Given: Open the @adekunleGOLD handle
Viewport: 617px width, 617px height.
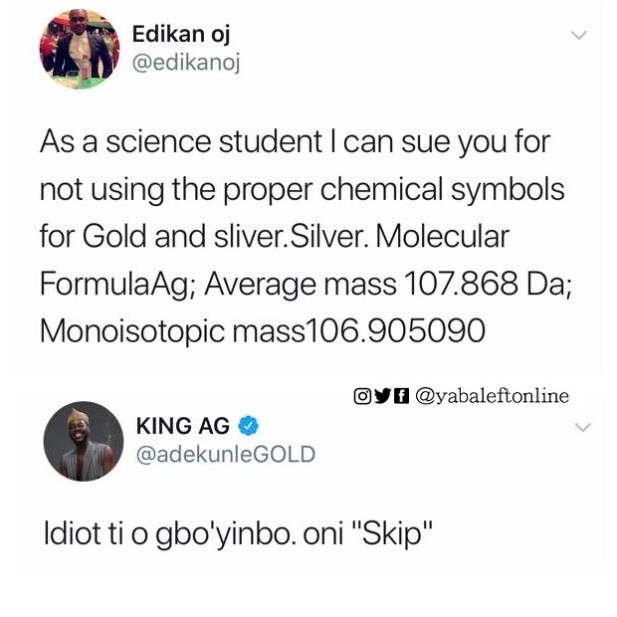Looking at the screenshot, I should (x=226, y=454).
